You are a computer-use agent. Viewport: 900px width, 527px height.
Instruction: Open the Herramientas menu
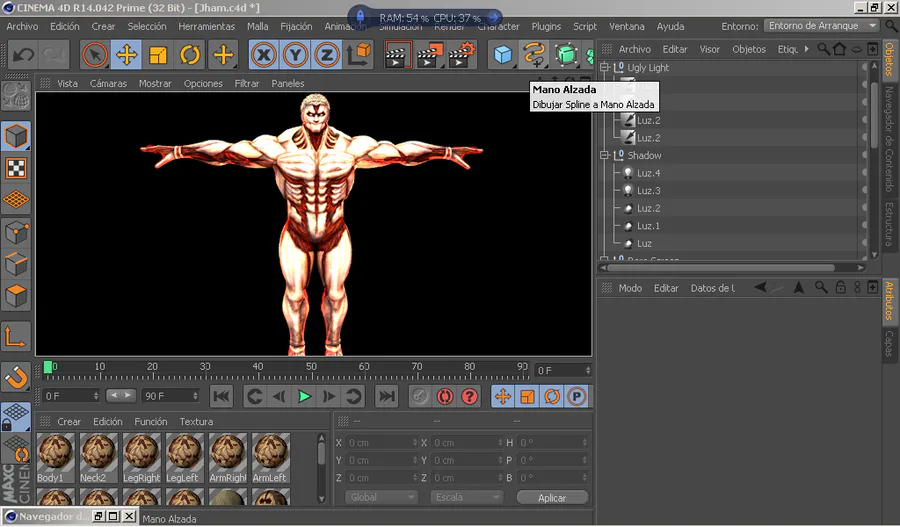point(207,26)
